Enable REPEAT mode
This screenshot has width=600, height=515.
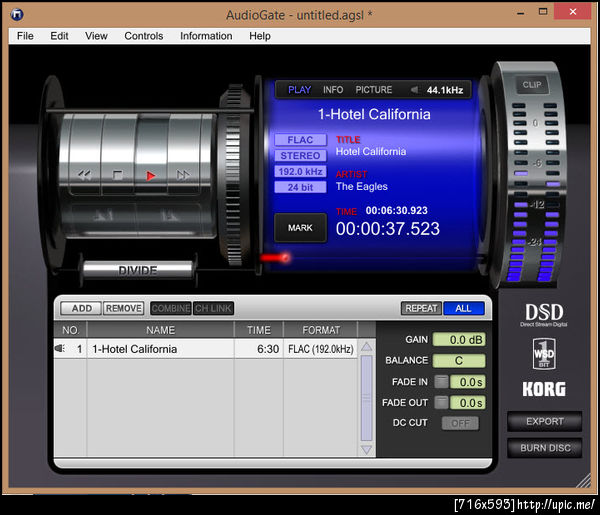coord(420,309)
